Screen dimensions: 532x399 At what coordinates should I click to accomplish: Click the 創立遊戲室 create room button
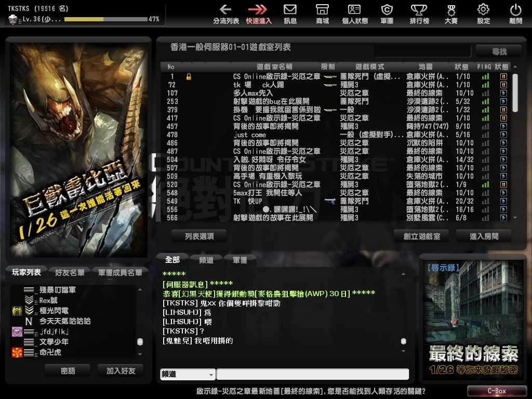[x=422, y=236]
